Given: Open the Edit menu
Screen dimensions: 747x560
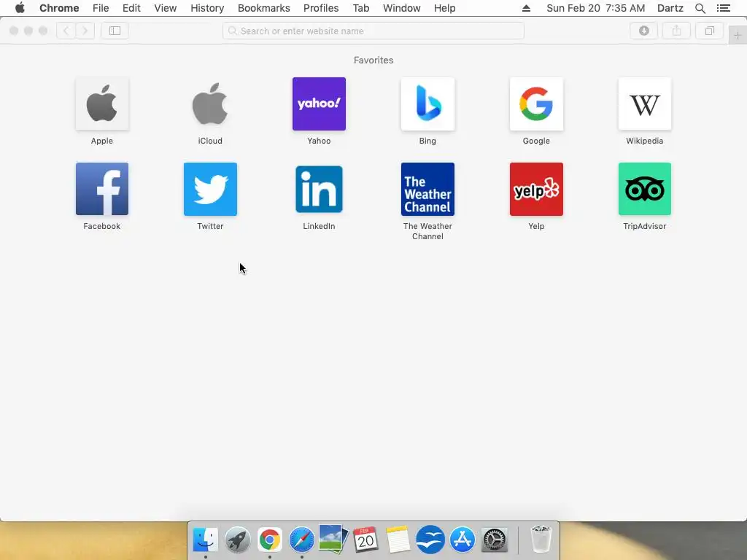Looking at the screenshot, I should [131, 8].
